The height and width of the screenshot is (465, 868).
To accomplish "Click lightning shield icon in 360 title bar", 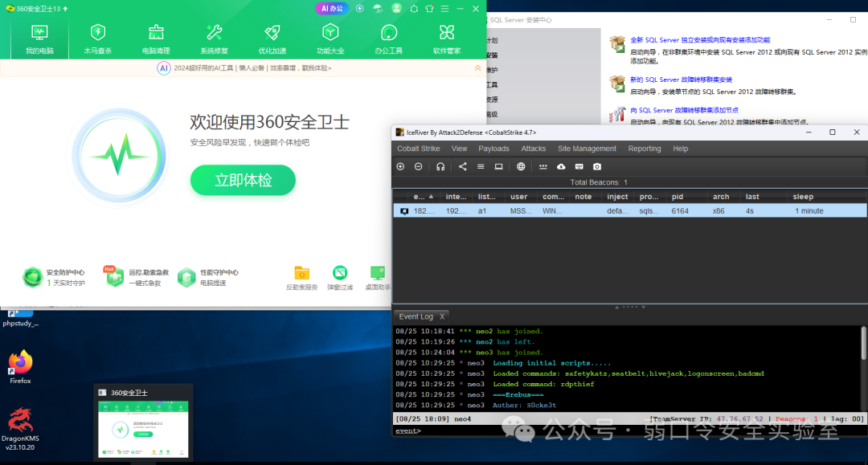I will pyautogui.click(x=360, y=8).
